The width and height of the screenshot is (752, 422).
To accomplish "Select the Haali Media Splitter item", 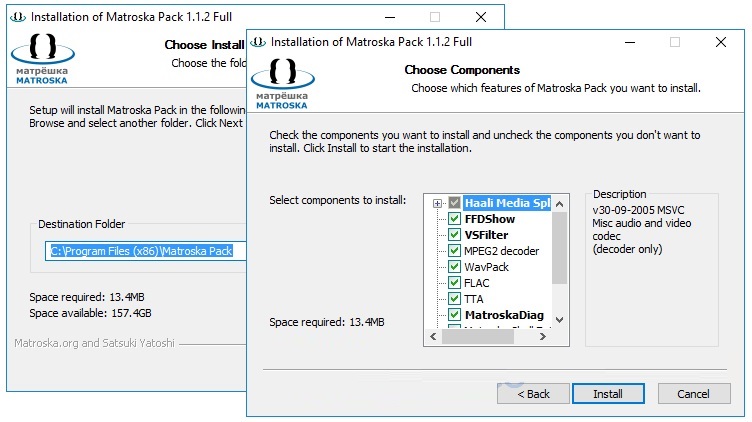I will [x=507, y=203].
